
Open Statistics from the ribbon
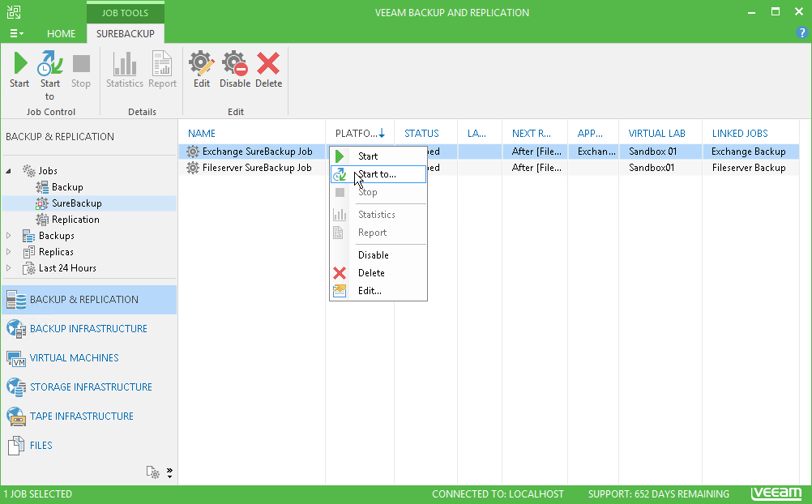(125, 70)
